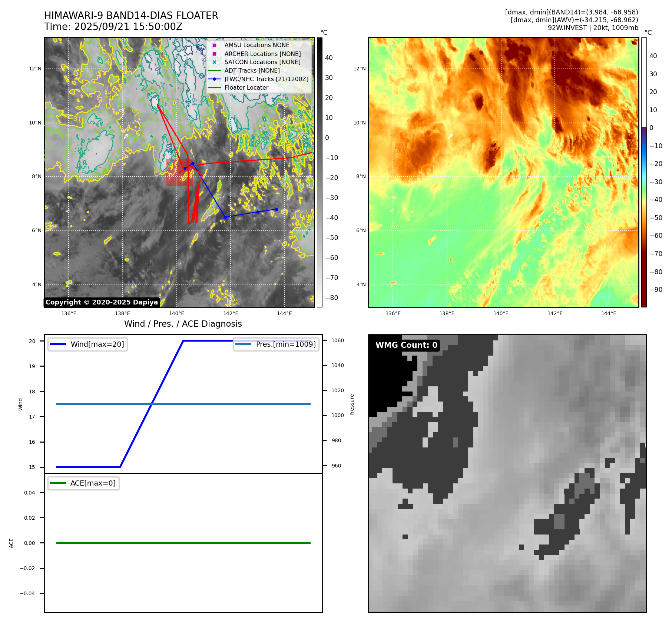Click the Floater Locater legend entry
The image size is (672, 626).
246,88
